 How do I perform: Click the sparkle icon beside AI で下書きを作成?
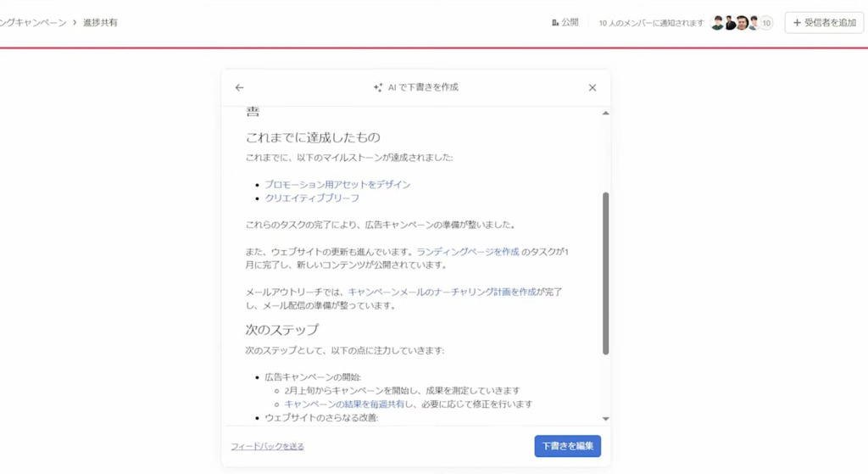pos(378,87)
